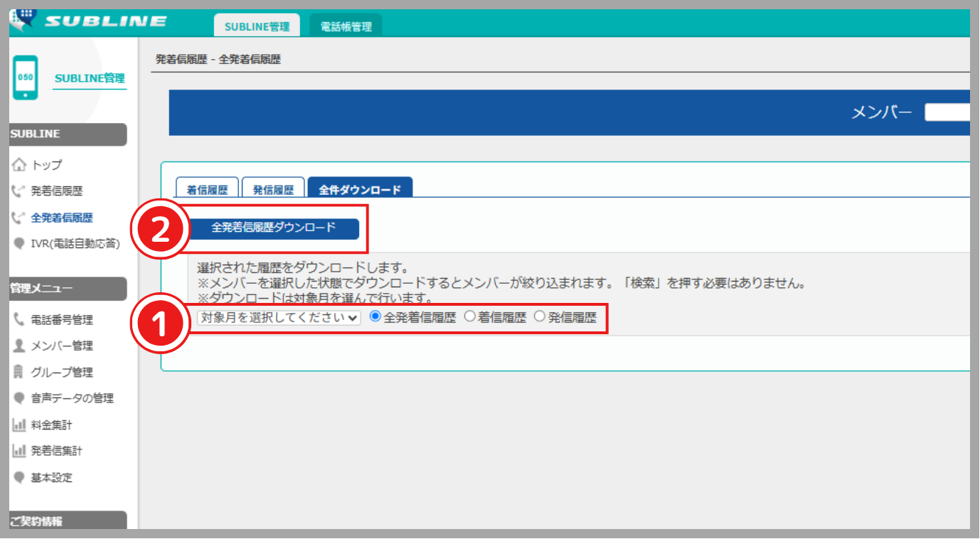Select the メンバー管理 person icon

point(18,346)
